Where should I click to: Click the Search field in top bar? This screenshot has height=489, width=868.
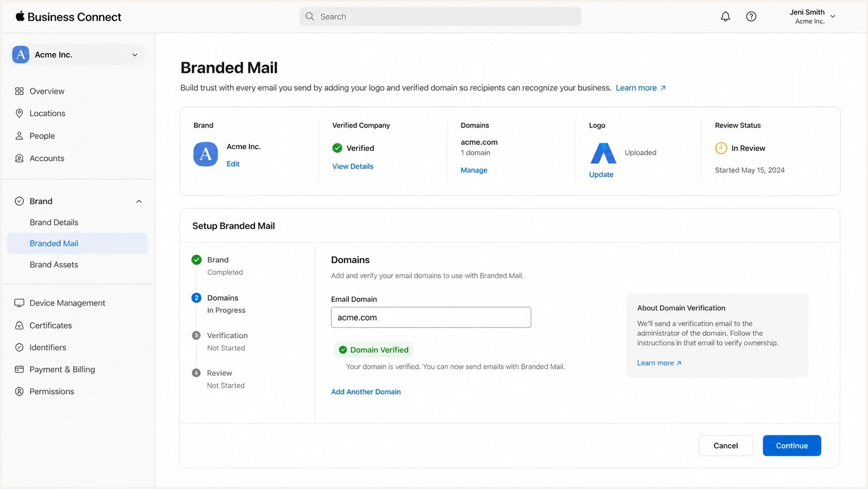440,17
